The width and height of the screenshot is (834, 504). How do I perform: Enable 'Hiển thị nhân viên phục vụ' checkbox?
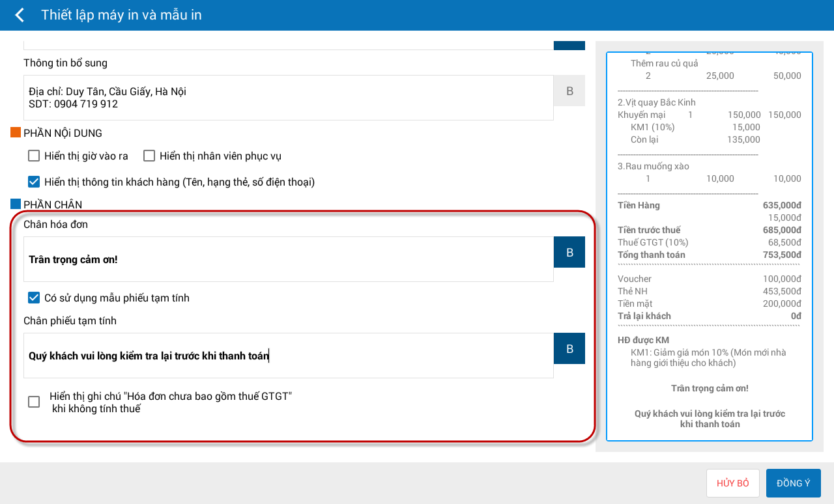pos(149,156)
